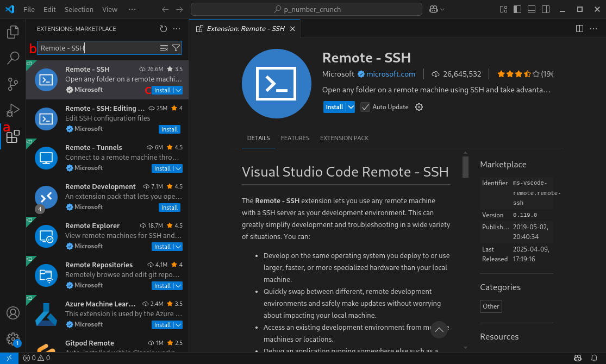
Task: Open the extensions filter funnel
Action: coord(176,48)
